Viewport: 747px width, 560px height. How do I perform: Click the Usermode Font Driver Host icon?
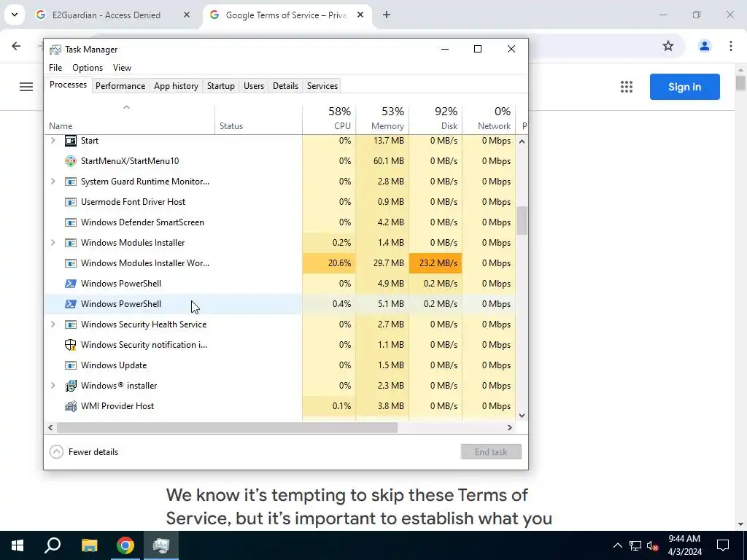click(71, 202)
